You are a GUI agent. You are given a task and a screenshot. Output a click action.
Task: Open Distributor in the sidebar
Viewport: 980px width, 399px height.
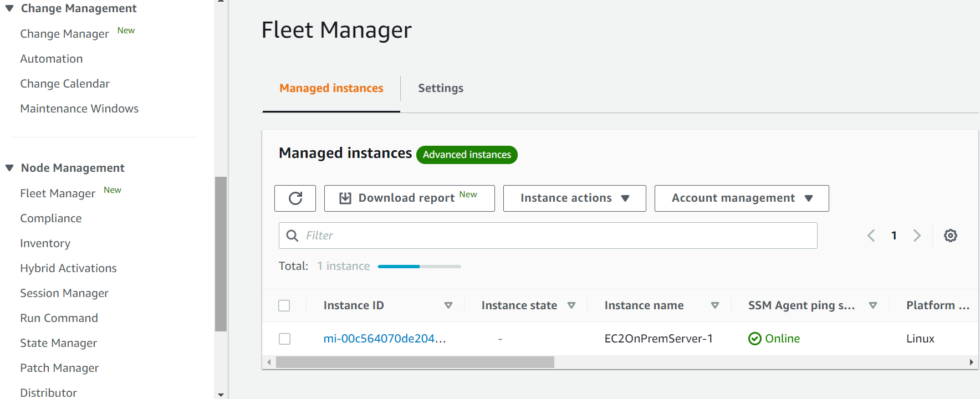(49, 393)
